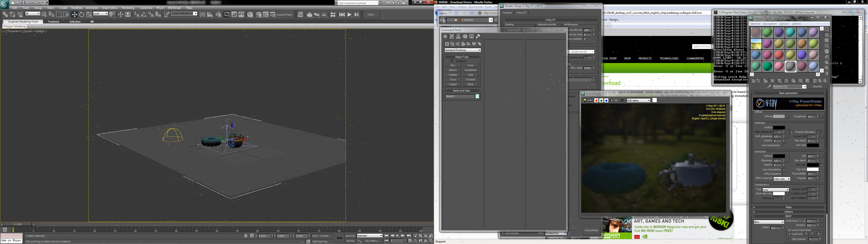The width and height of the screenshot is (868, 244).
Task: Click the Plane01 object color swatch
Action: pyautogui.click(x=477, y=97)
